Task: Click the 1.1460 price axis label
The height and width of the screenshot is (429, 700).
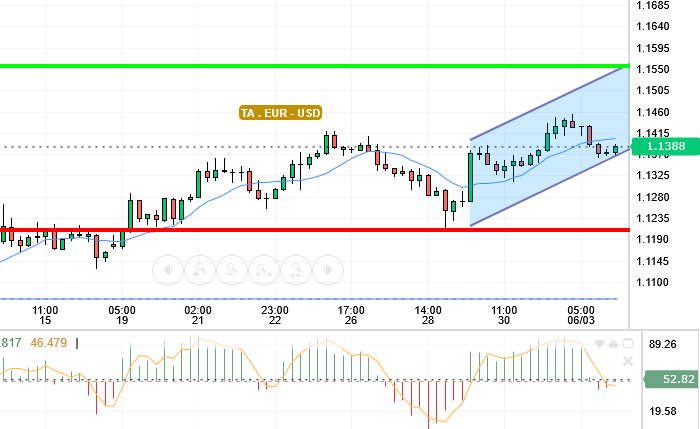Action: 653,112
